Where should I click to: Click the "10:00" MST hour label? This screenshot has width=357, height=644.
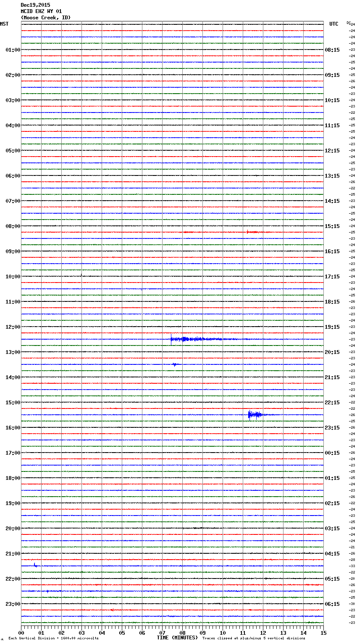(13, 277)
